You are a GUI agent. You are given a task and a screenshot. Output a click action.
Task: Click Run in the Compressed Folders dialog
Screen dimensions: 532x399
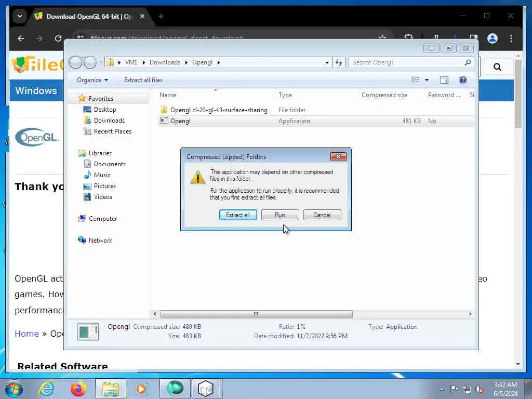tap(280, 215)
